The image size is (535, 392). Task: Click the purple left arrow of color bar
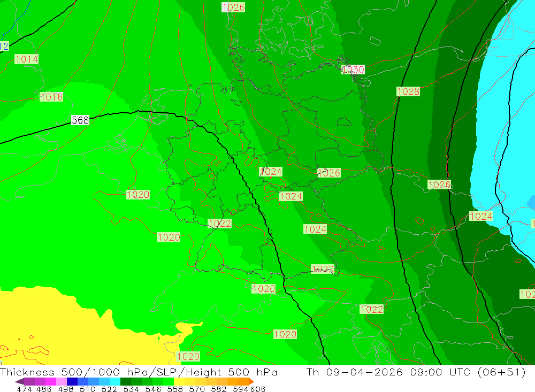[x=19, y=381]
